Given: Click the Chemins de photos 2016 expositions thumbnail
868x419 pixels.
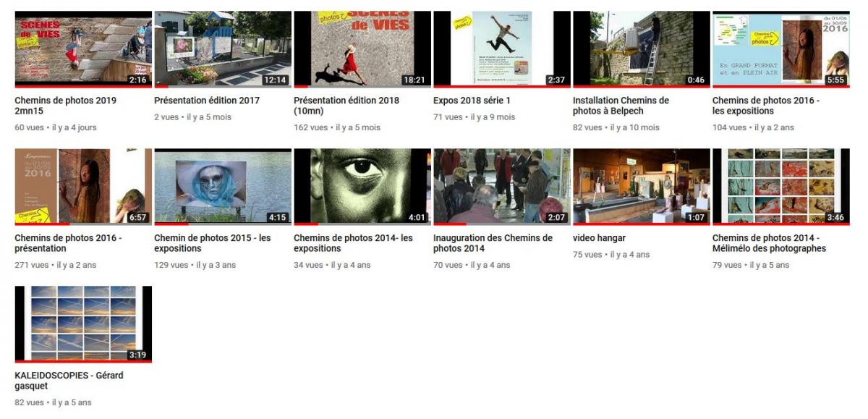Looking at the screenshot, I should (781, 48).
